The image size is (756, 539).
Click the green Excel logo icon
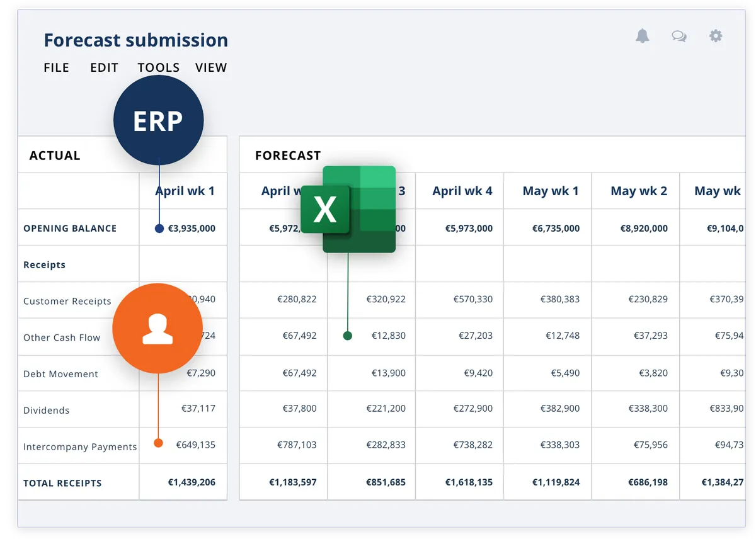[348, 209]
